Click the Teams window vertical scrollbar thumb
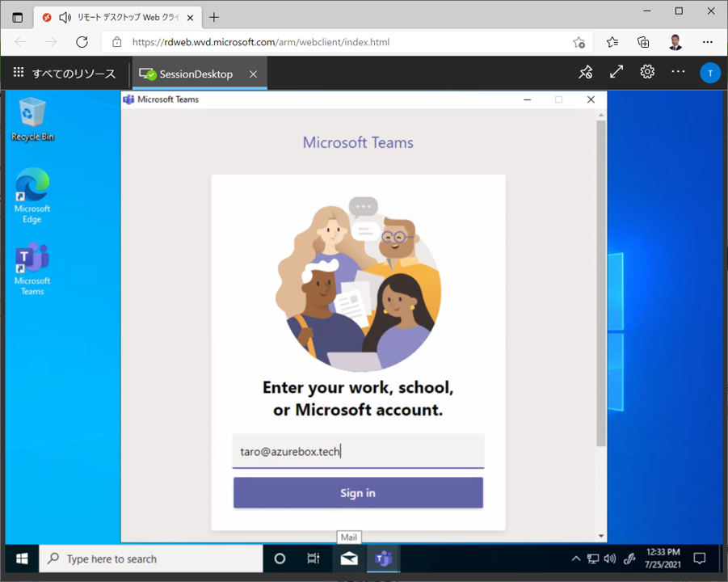The width and height of the screenshot is (728, 582). [601, 284]
